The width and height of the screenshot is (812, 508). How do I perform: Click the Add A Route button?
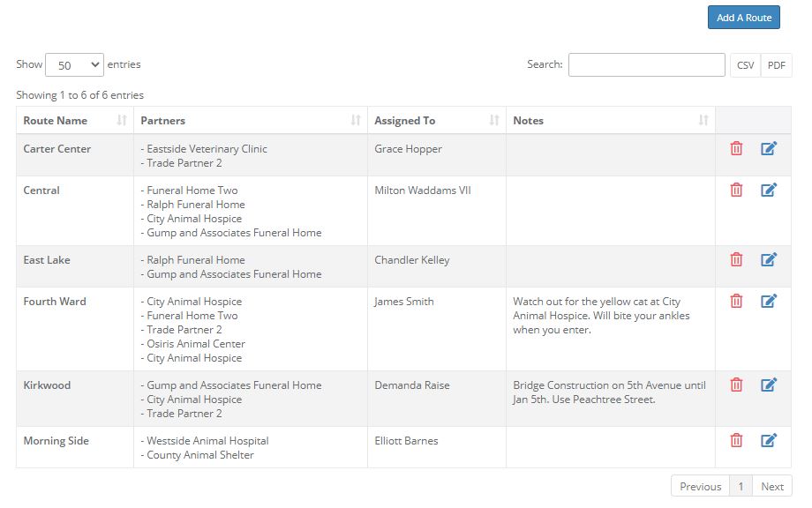[x=743, y=18]
